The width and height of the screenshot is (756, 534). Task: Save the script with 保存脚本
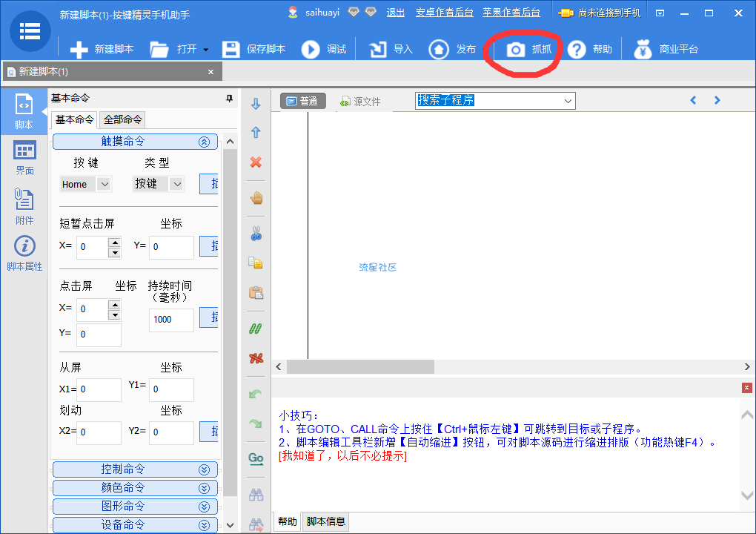(254, 50)
